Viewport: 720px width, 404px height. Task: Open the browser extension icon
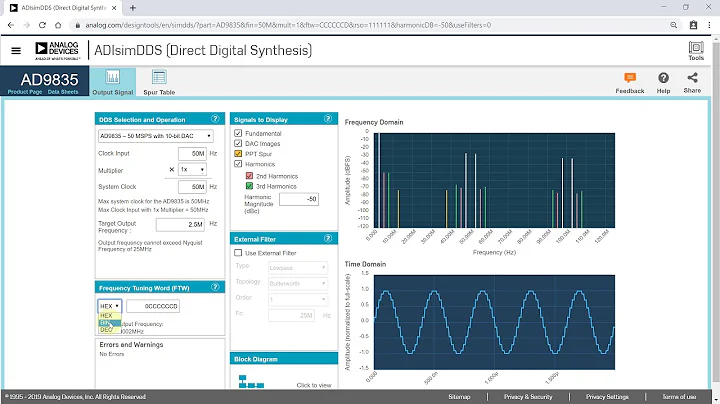693,25
